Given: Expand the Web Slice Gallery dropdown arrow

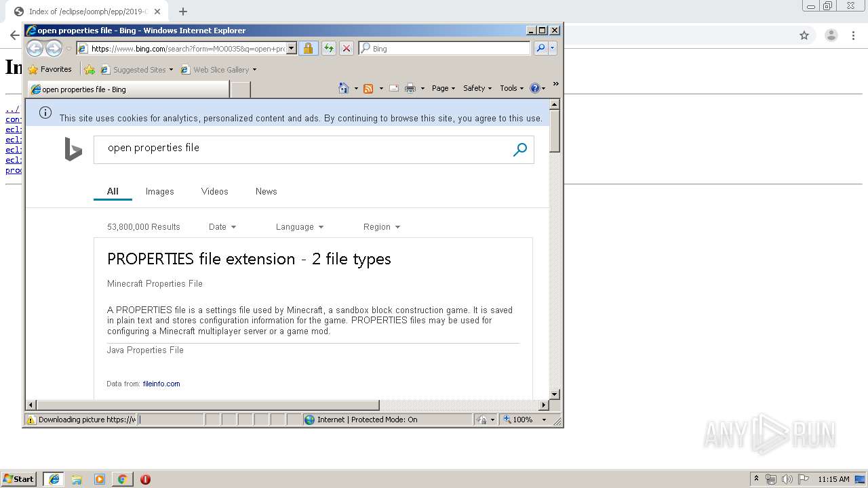Looking at the screenshot, I should point(254,69).
